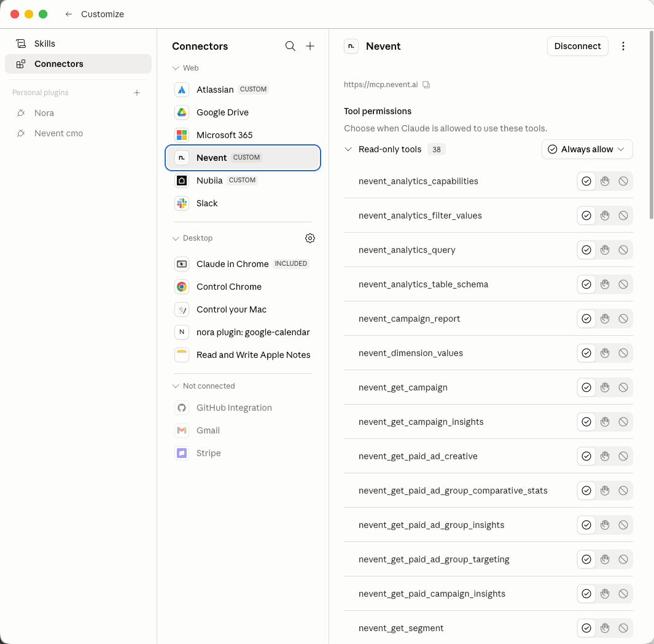Always allow nevent_analytics_table_schema
Viewport: 654px width, 644px height.
coord(586,284)
